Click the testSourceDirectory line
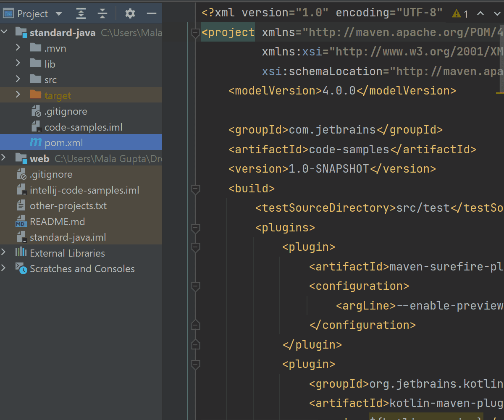 pos(380,208)
